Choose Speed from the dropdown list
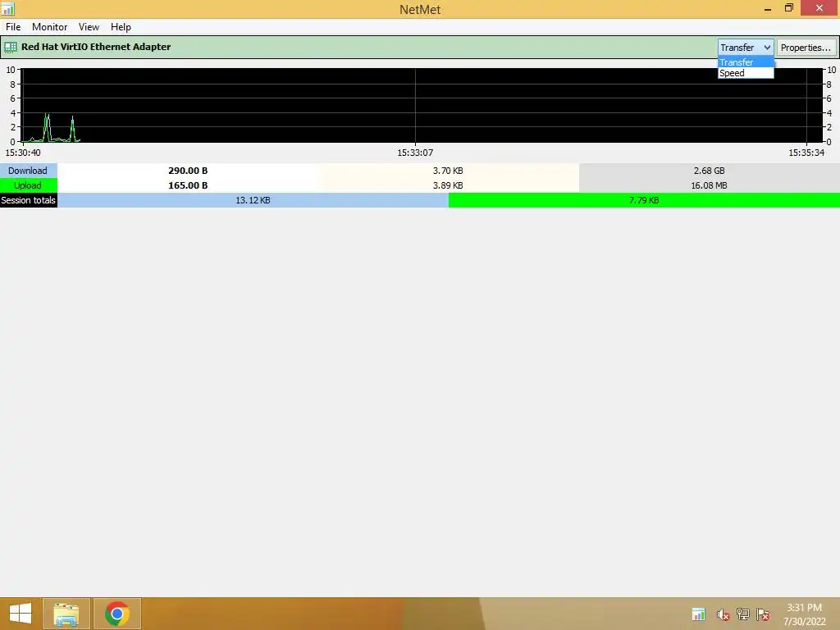The image size is (840, 630). tap(746, 73)
